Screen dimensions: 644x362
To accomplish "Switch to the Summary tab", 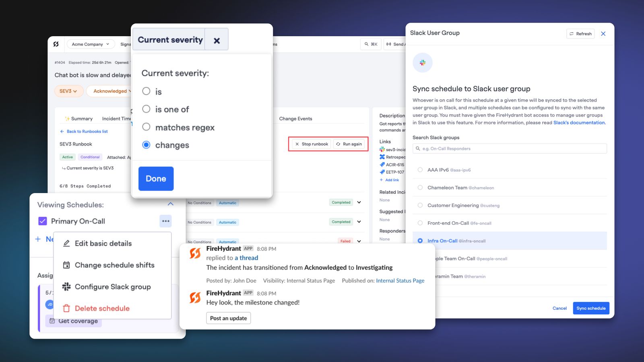I will pos(79,119).
